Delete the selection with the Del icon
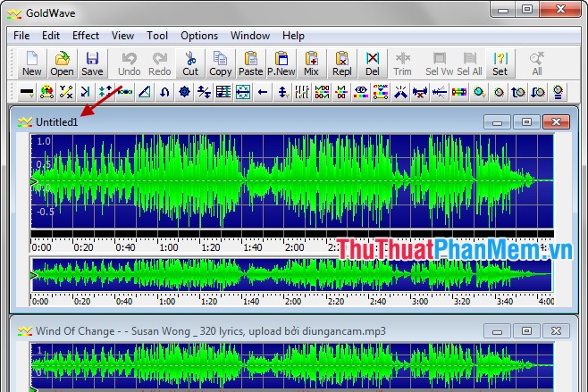The width and height of the screenshot is (588, 392). 373,63
